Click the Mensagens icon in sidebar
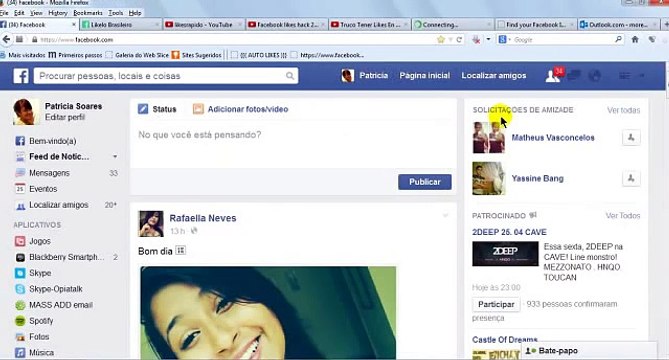 (x=20, y=173)
